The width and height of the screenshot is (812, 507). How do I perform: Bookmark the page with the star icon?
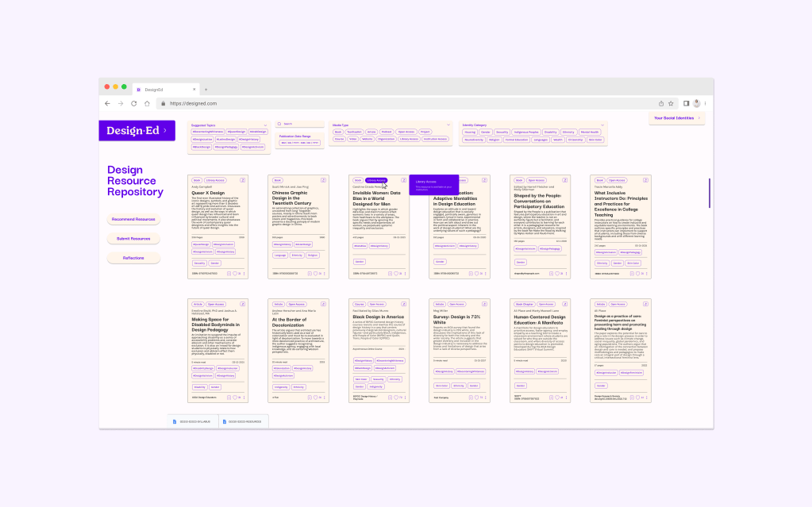[x=671, y=103]
